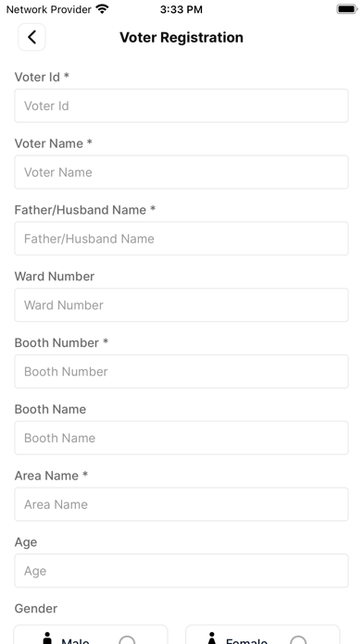
Task: Choose the Female gender option card
Action: coord(263,635)
